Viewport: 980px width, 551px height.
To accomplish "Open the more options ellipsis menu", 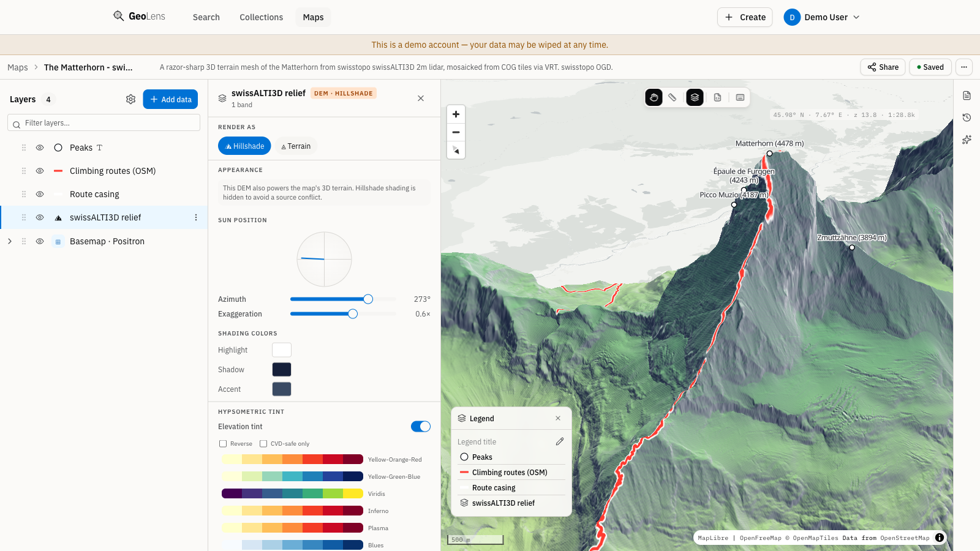I will tap(964, 67).
